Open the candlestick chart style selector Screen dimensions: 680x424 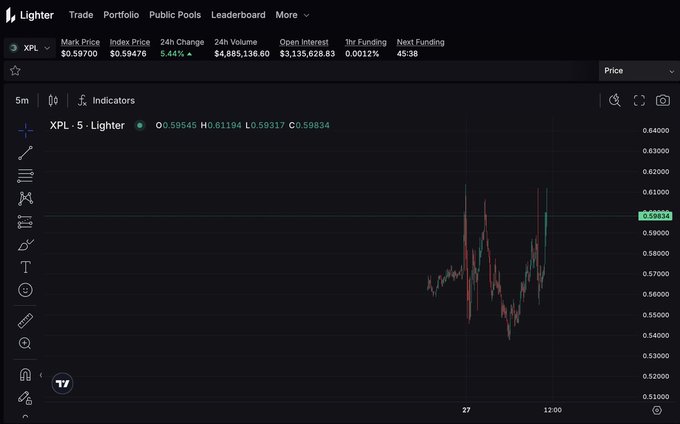(53, 101)
